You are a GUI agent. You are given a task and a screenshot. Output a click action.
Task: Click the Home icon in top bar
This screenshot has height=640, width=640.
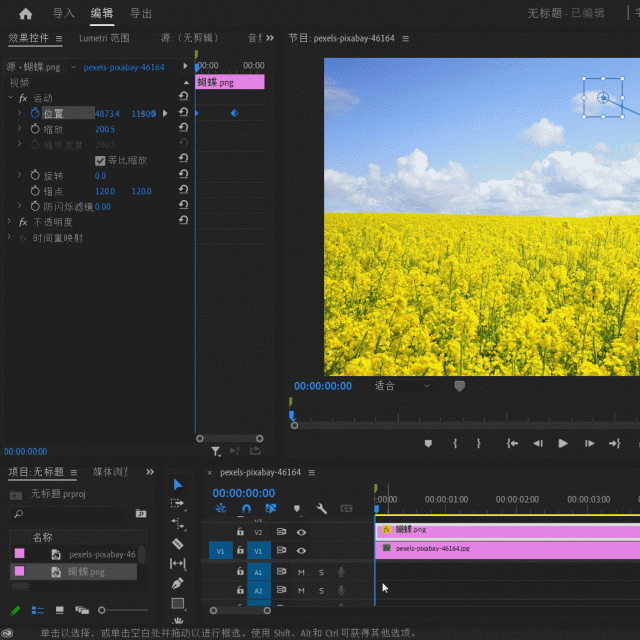[x=25, y=14]
